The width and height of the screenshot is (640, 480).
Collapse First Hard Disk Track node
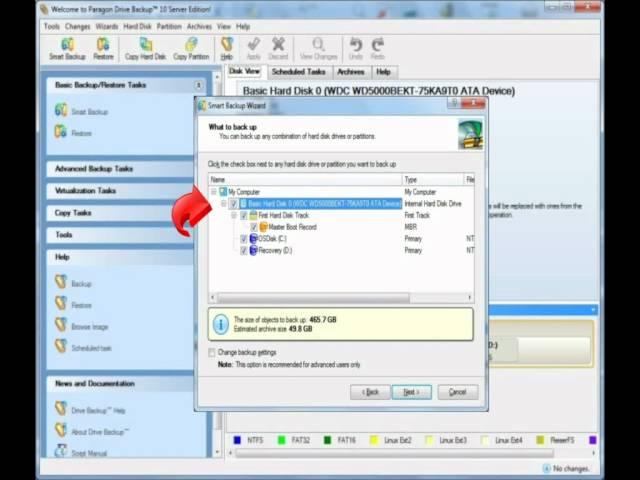(234, 215)
